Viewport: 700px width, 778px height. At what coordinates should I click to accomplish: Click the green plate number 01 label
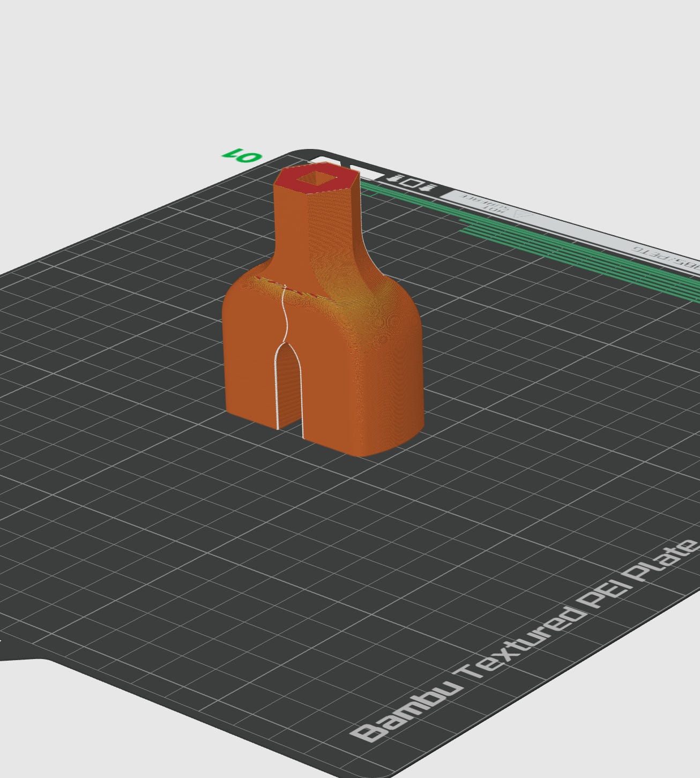click(x=242, y=156)
